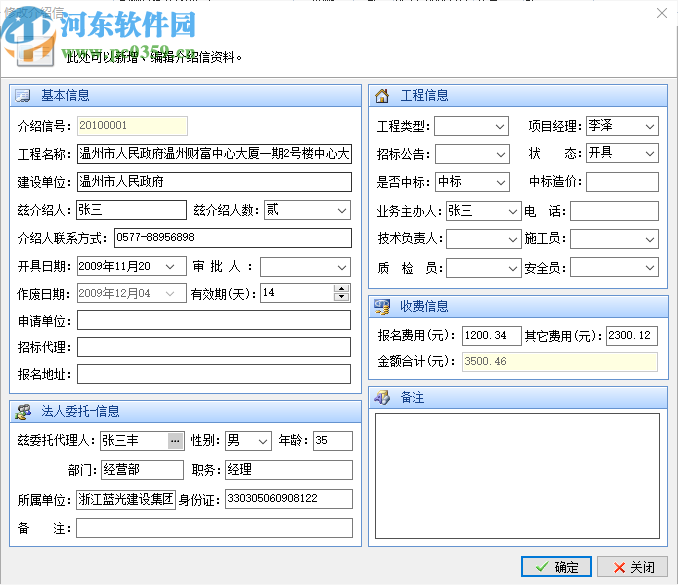Click the 金额合计 total field
Image resolution: width=678 pixels, height=585 pixels.
coord(560,362)
